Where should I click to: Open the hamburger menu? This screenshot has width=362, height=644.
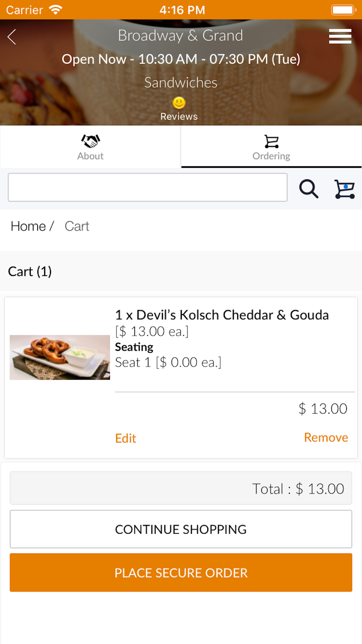point(340,36)
